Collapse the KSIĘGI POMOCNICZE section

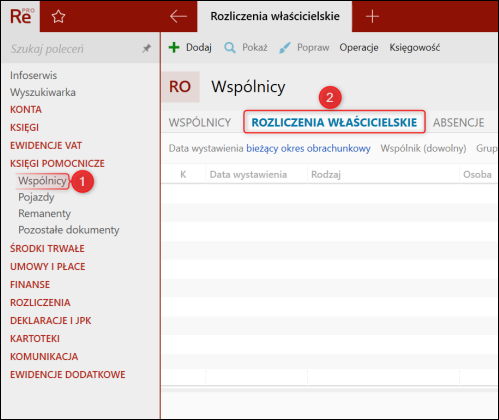[x=57, y=163]
